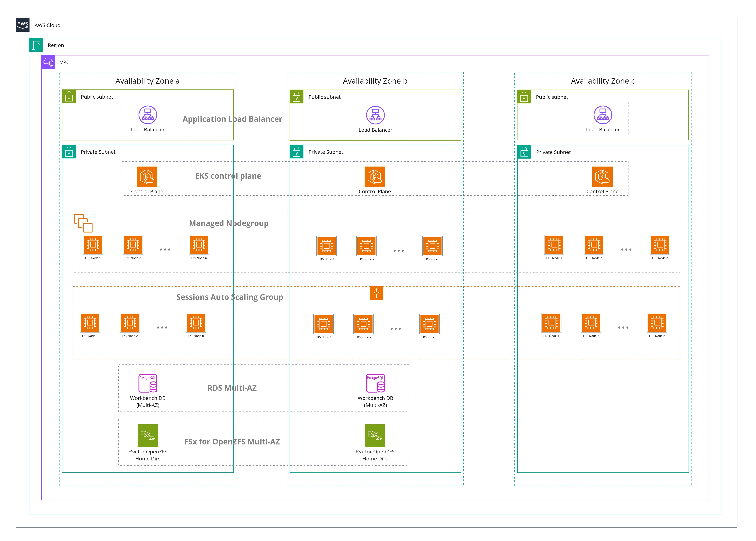Click Zone a Public subnet lock icon
Image resolution: width=756 pixels, height=541 pixels.
(x=69, y=97)
